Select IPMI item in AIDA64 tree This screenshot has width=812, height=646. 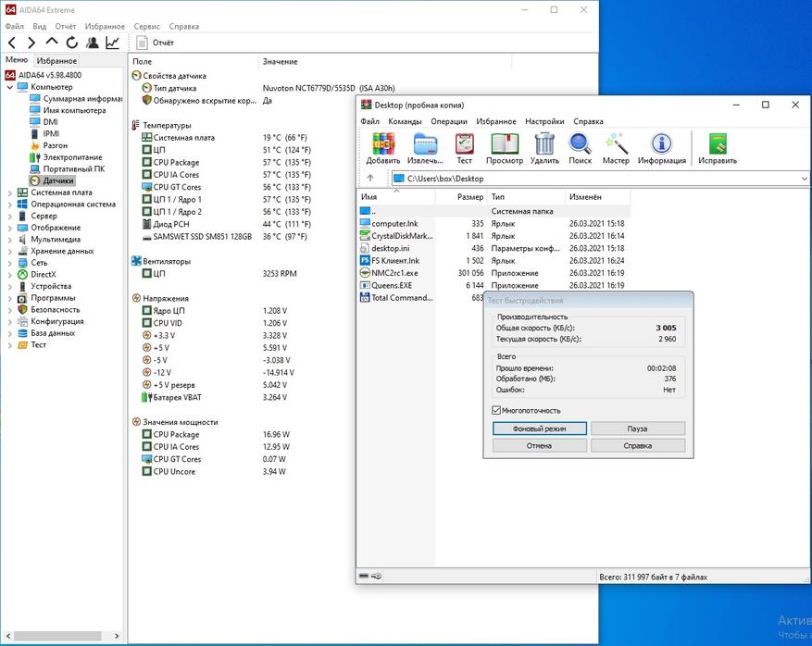[x=44, y=133]
